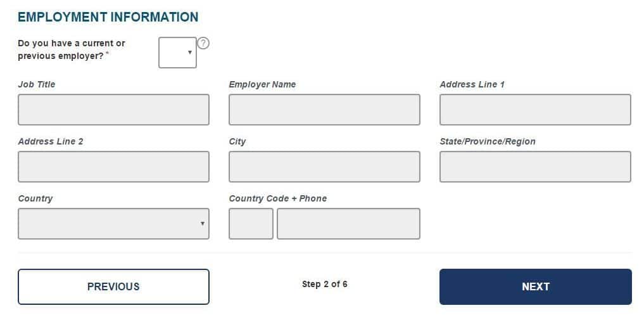Click the employer dropdown arrow indicator

(x=190, y=53)
